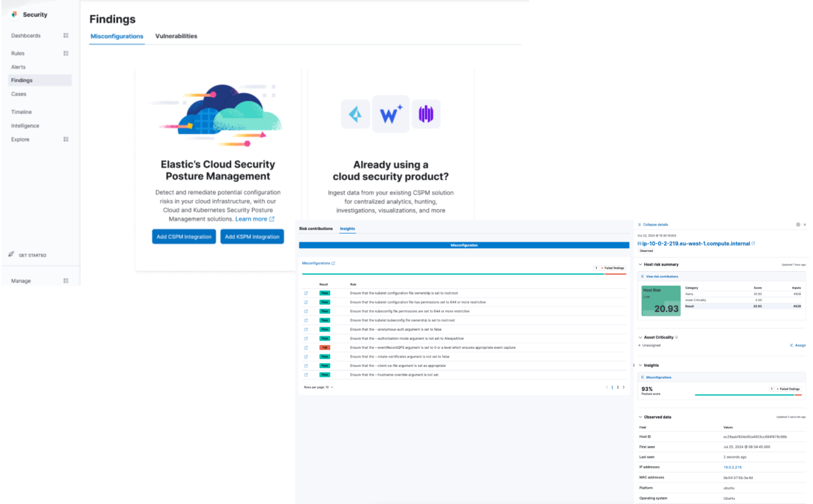Collapse the Asset Criticality section
The height and width of the screenshot is (504, 813).
pos(640,337)
